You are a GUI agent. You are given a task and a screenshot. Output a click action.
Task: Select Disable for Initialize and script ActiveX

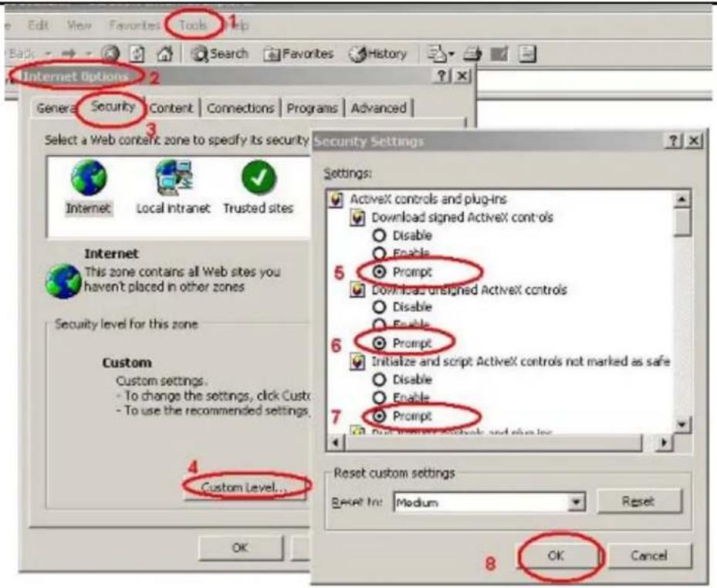[x=379, y=380]
